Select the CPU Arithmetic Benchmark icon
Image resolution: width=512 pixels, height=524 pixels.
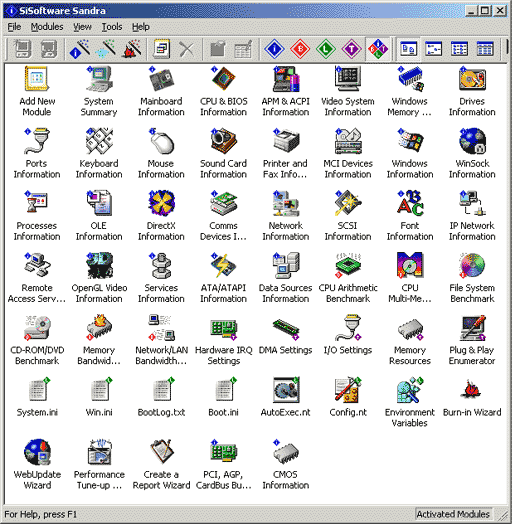tap(348, 278)
